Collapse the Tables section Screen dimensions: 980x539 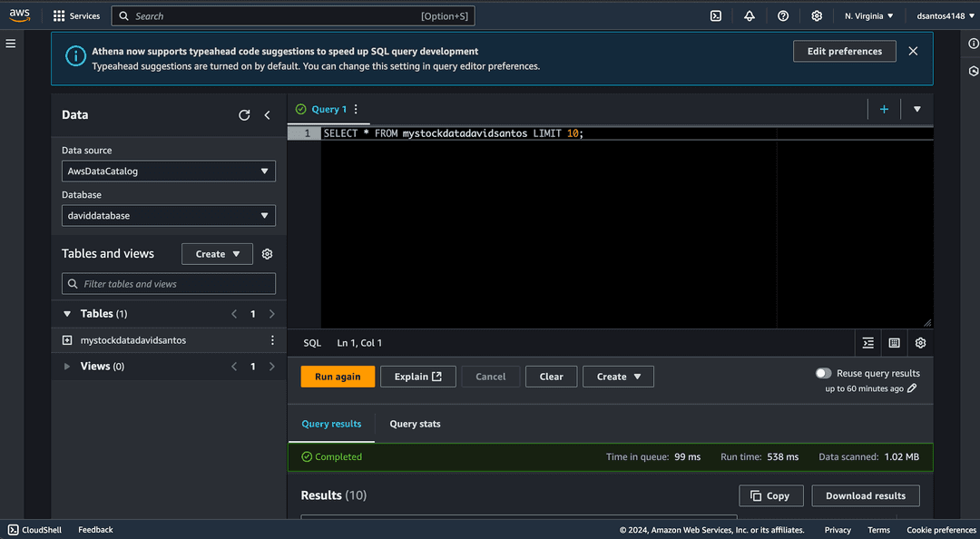point(67,314)
